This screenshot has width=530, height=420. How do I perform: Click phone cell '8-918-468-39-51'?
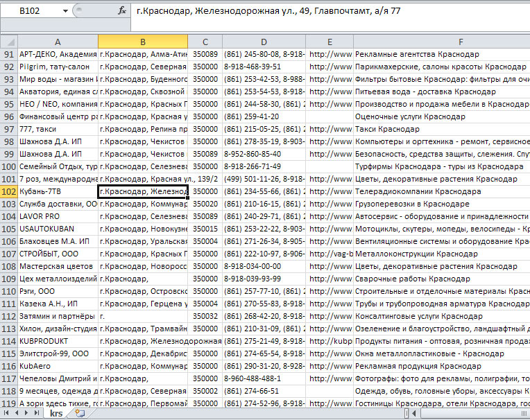point(264,67)
